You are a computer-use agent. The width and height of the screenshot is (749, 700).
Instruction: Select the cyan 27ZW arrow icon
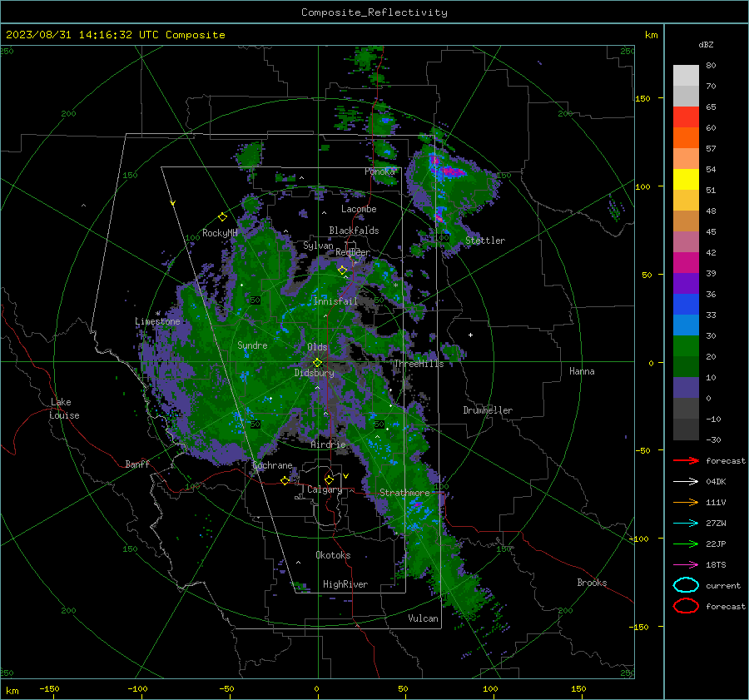point(686,524)
